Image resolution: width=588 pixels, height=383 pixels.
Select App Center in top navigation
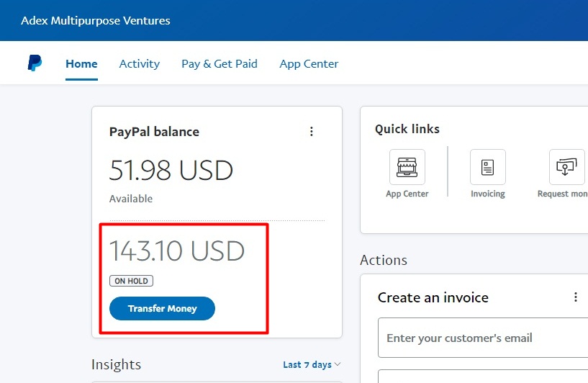click(309, 63)
